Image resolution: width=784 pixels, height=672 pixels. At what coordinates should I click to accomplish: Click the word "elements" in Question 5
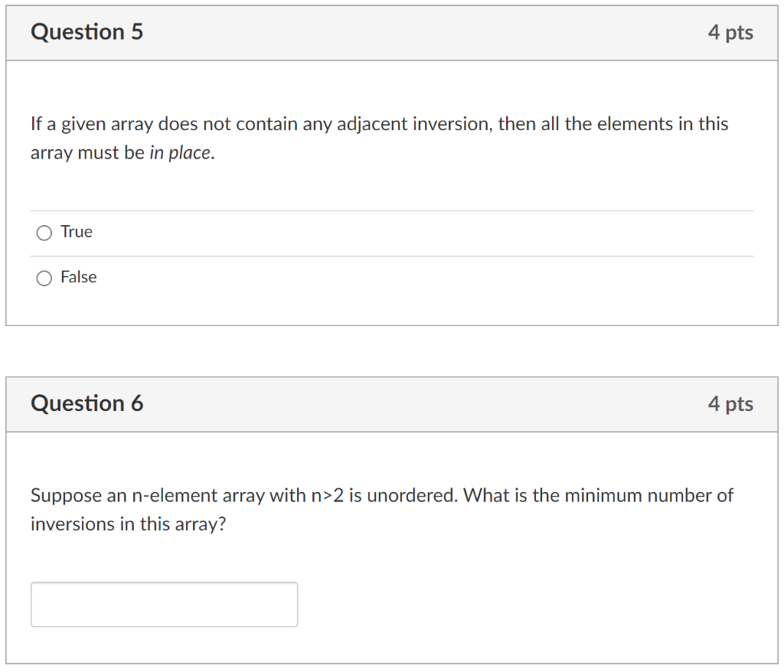click(x=629, y=124)
